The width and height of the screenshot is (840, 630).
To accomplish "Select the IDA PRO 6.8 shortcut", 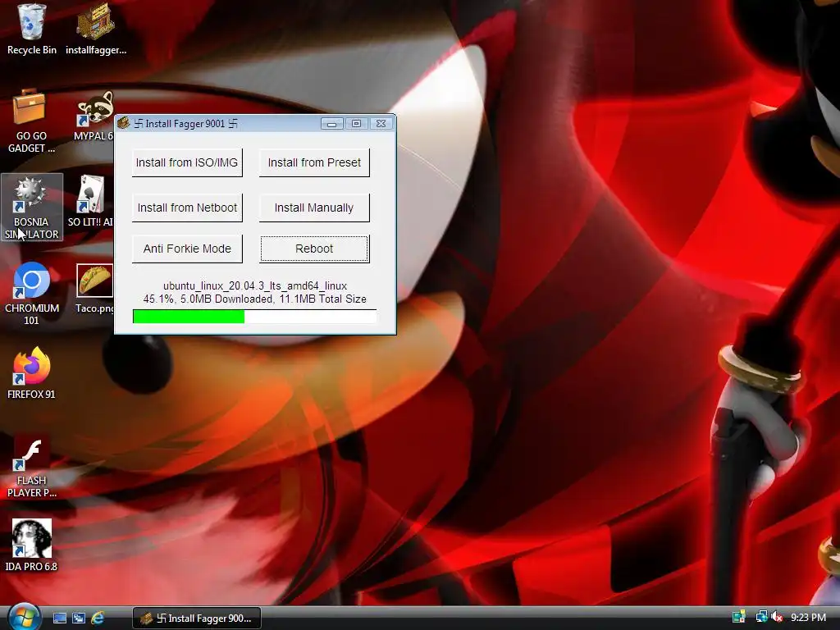I will 32,546.
